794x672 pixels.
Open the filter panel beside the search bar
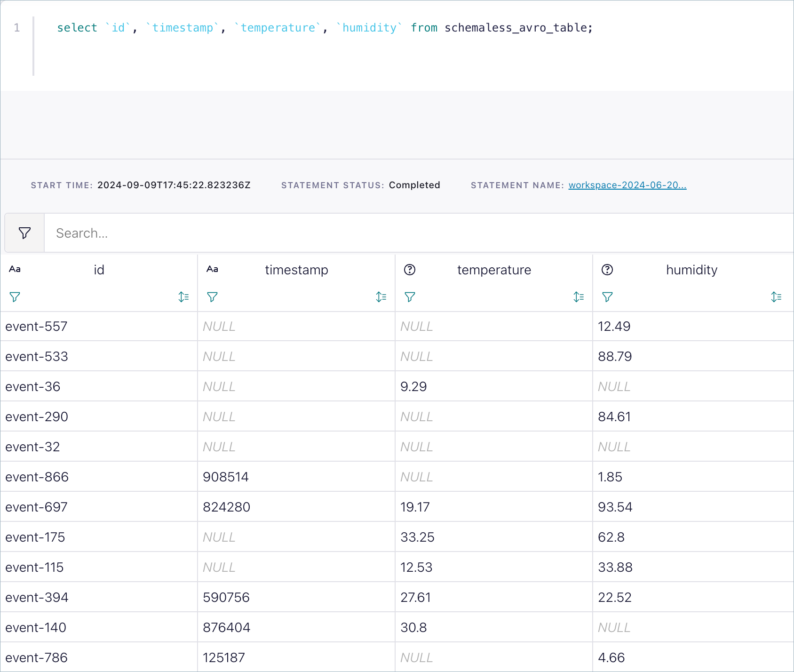(24, 232)
